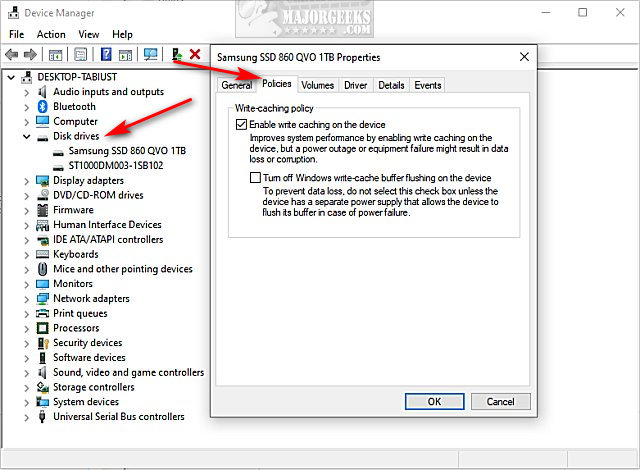Image resolution: width=640 pixels, height=470 pixels.
Task: Expand IDE ATA/ATAPI controllers category
Action: 27,240
